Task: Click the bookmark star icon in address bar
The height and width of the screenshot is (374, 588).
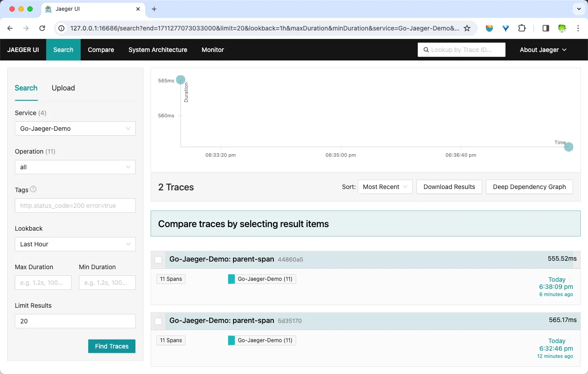Action: [x=467, y=28]
